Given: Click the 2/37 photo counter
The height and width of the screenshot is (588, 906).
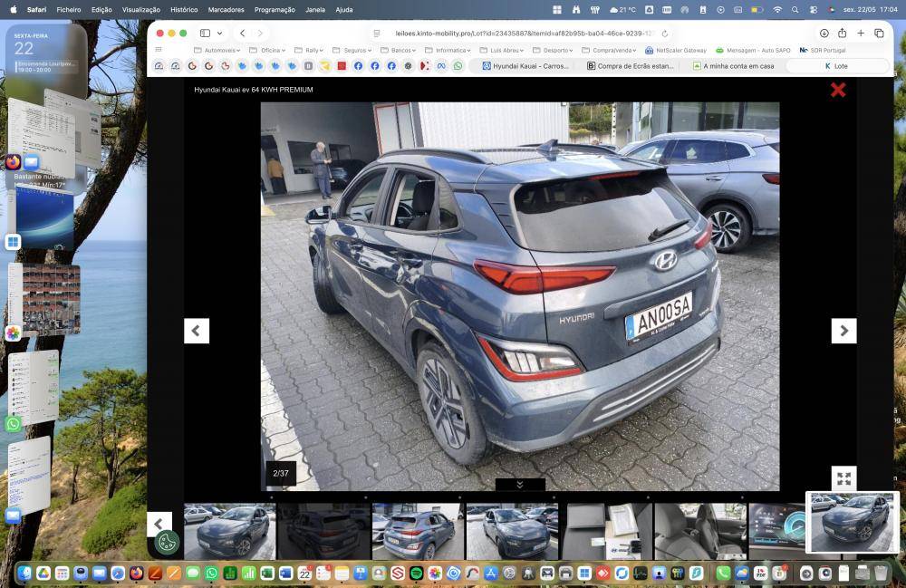Looking at the screenshot, I should click(x=281, y=473).
